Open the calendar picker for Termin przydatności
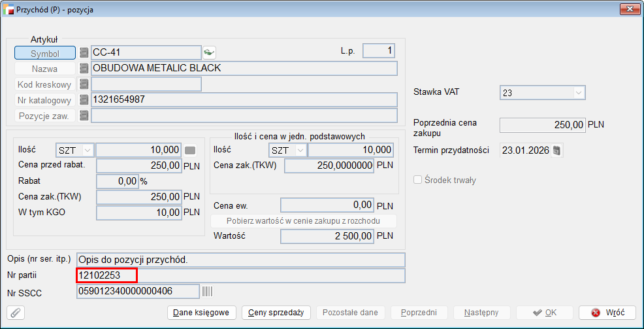 [x=556, y=150]
